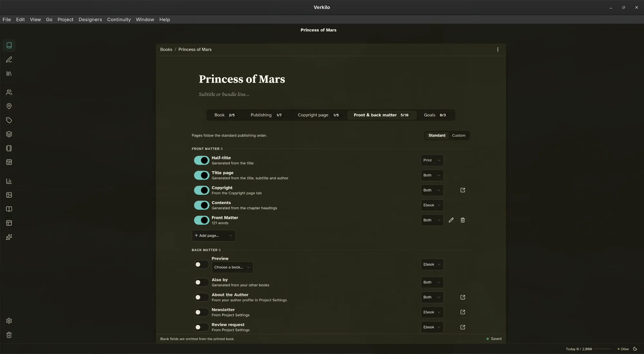
Task: Open the book icon in sidebar
Action: [x=9, y=45]
